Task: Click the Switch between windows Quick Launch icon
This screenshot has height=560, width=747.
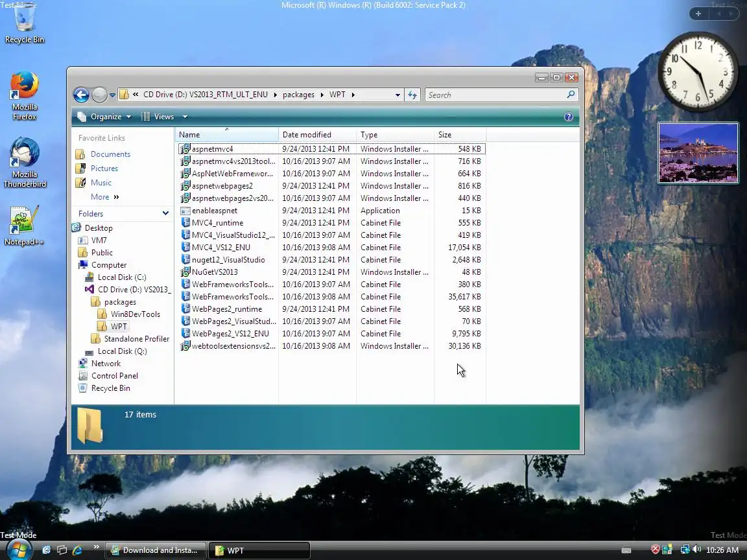Action: pos(62,550)
